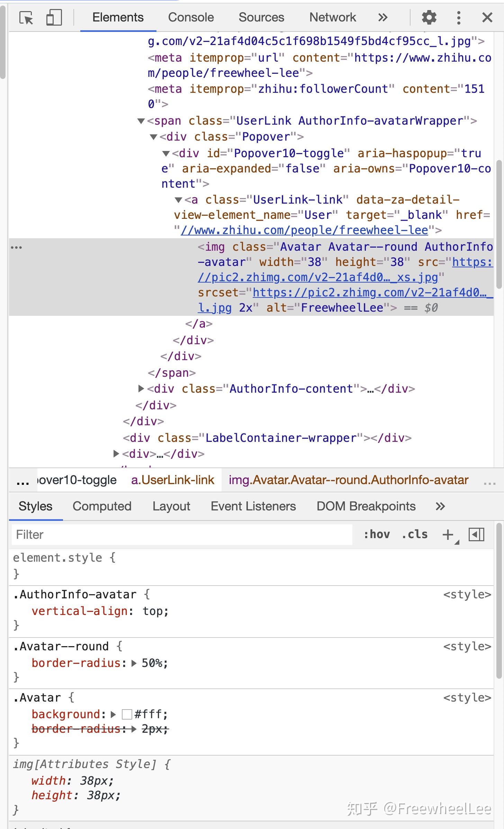Screen dimensions: 504x829
Task: Open the Computed styles tab
Action: 102,506
